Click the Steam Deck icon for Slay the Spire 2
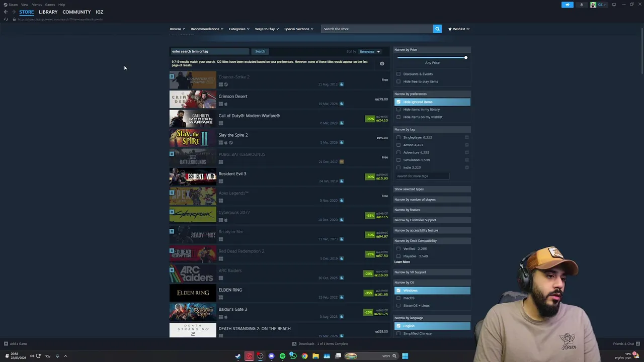Image resolution: width=644 pixels, height=362 pixels. (231, 143)
